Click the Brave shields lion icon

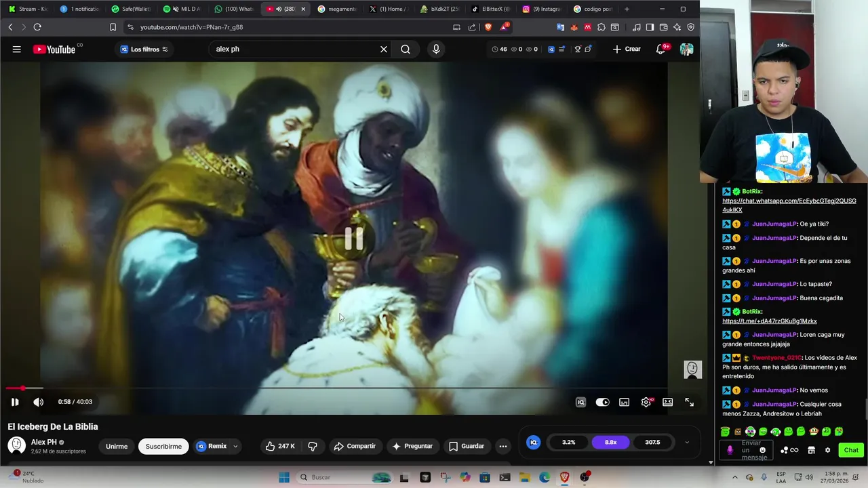[x=488, y=27]
